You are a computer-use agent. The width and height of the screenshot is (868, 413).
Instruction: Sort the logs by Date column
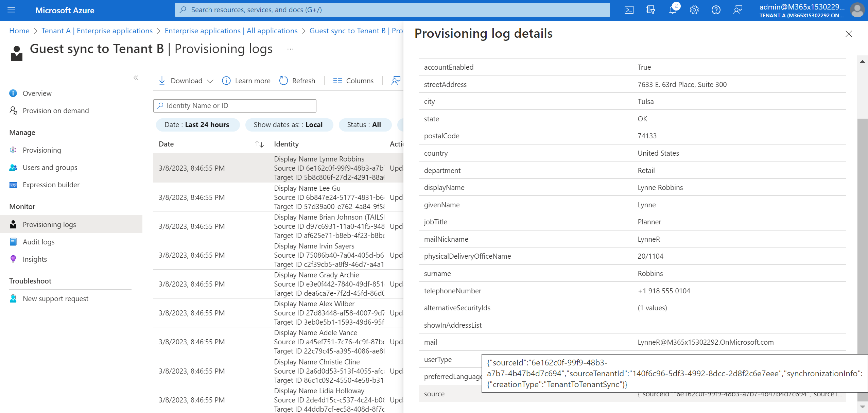[x=260, y=144]
